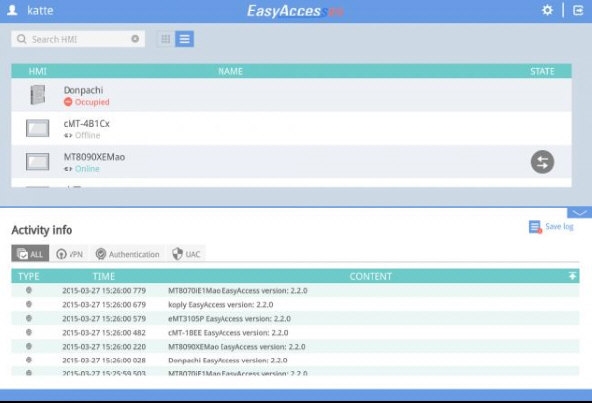The width and height of the screenshot is (592, 403).
Task: Select the katte user profile icon
Action: [12, 10]
